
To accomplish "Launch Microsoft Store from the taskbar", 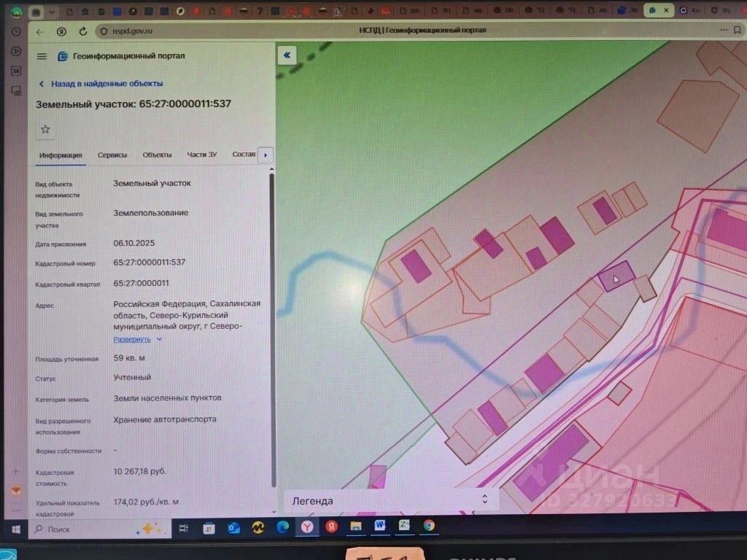I will tap(209, 528).
